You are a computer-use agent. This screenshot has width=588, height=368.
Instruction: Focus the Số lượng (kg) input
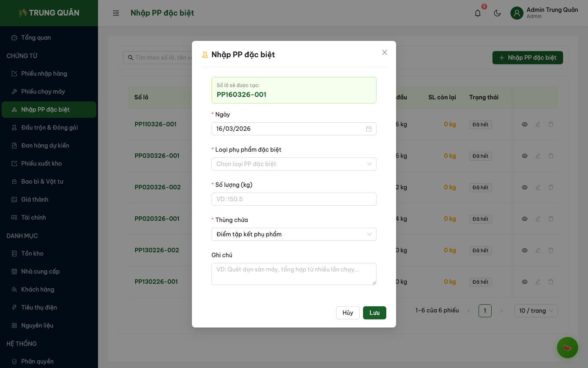pyautogui.click(x=294, y=199)
